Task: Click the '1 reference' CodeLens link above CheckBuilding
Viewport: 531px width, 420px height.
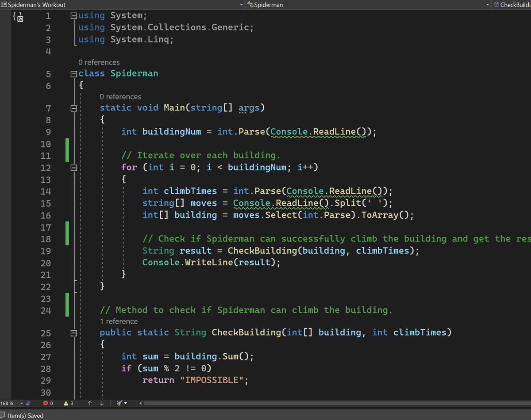Action: click(119, 321)
